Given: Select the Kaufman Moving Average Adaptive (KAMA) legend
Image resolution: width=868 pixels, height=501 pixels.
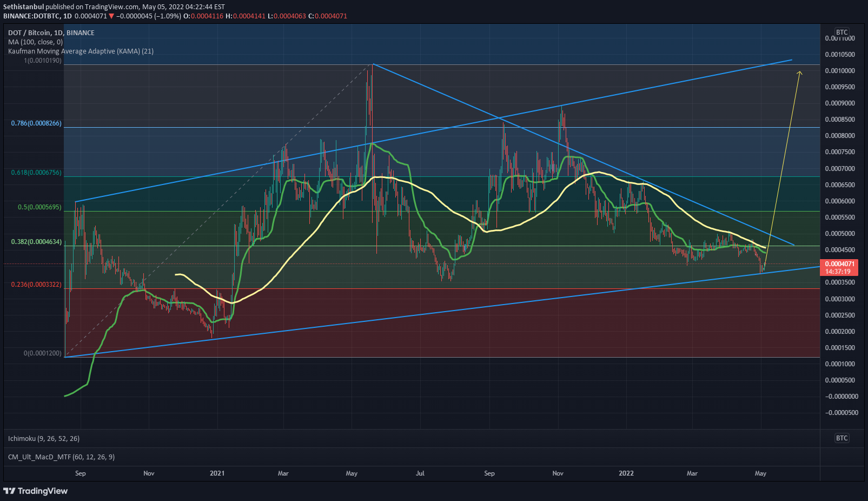Looking at the screenshot, I should click(x=80, y=51).
